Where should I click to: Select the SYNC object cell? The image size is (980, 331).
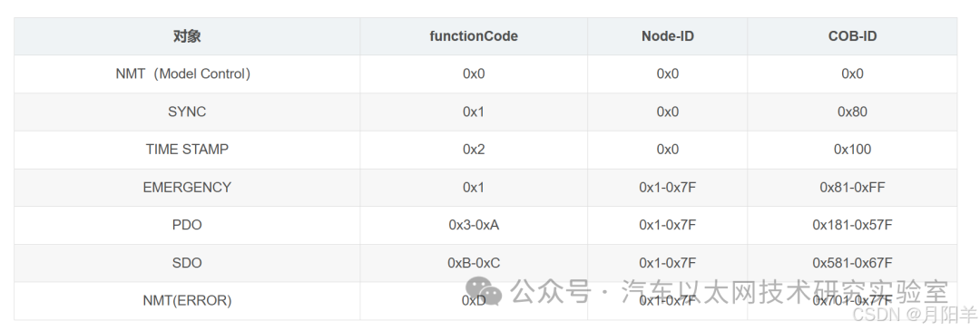point(187,112)
